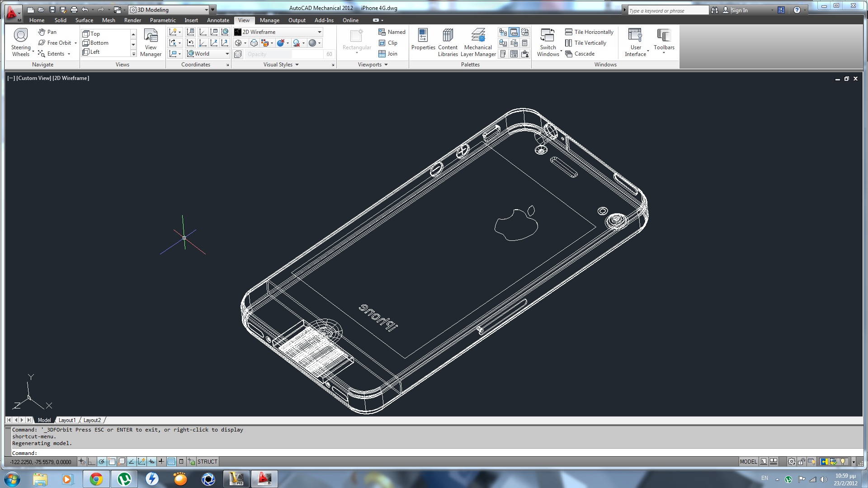Switch to the Solid ribbon tab
868x488 pixels.
click(61, 20)
